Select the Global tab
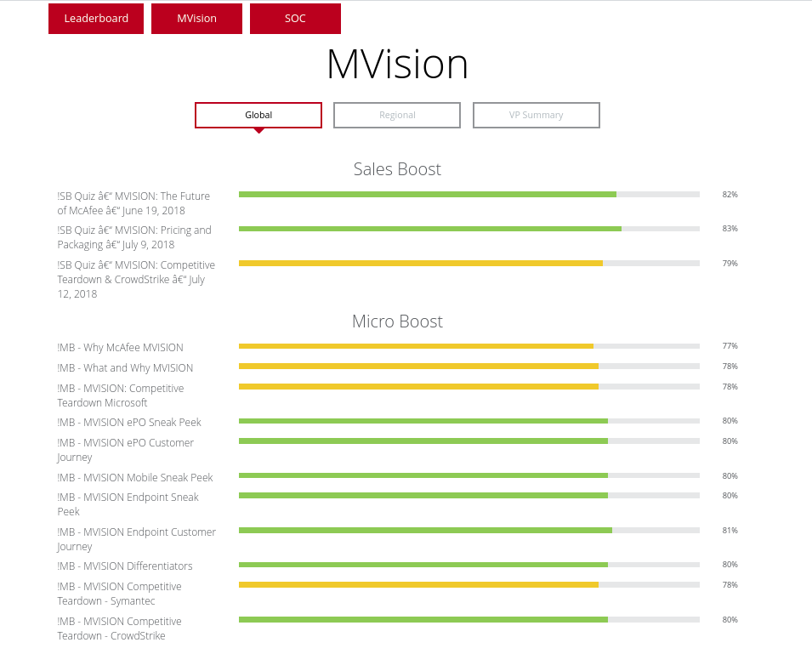The image size is (812, 654). (x=258, y=115)
